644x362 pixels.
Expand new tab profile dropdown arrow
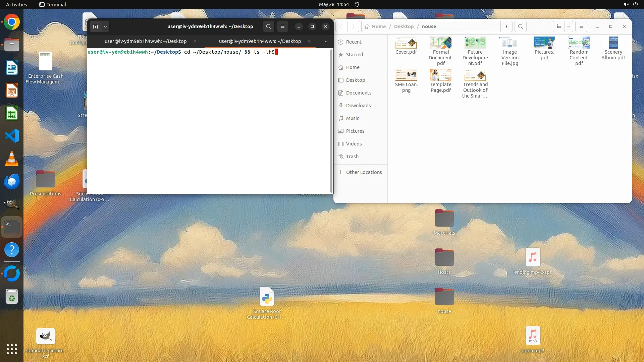pos(105,26)
